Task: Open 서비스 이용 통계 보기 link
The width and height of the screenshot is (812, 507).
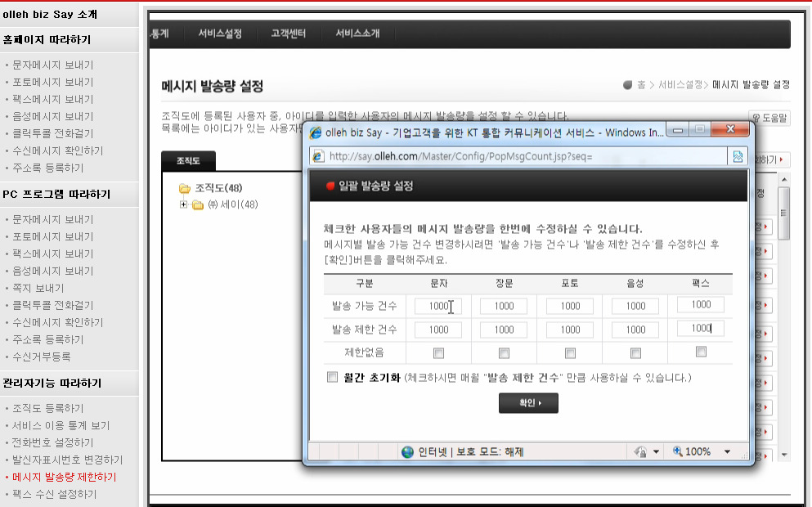Action: click(61, 425)
